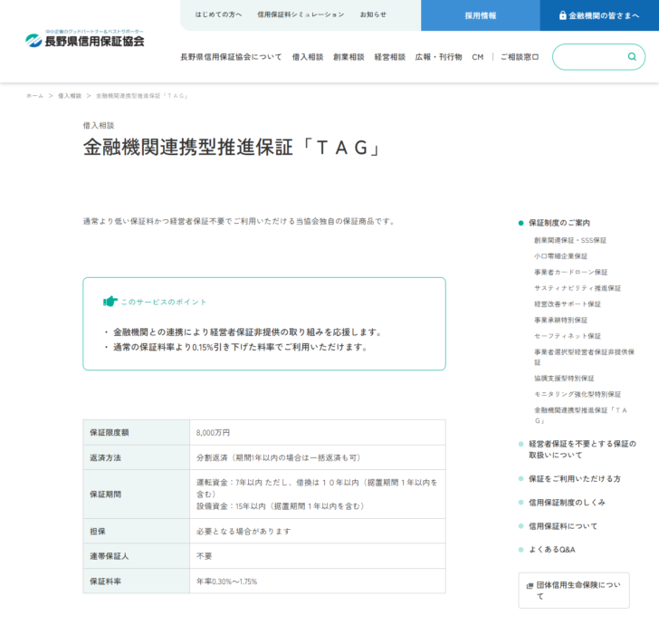
Task: Go to 借入相談 in breadcrumb
Action: [70, 96]
